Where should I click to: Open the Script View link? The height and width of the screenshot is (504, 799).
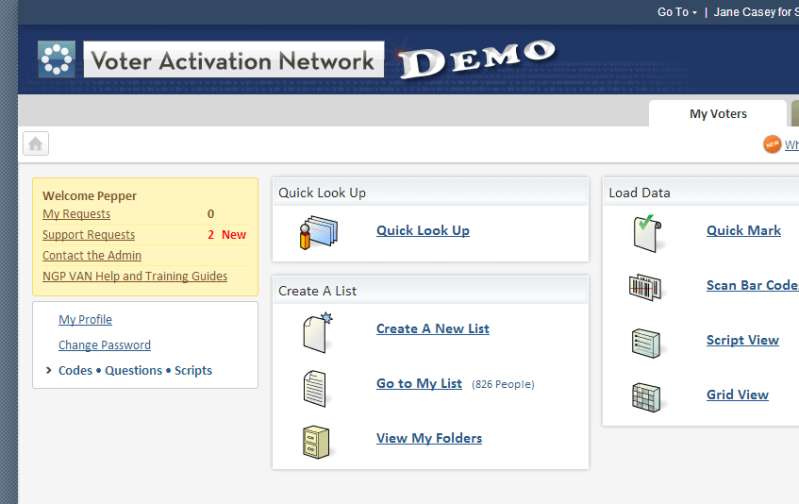(742, 340)
